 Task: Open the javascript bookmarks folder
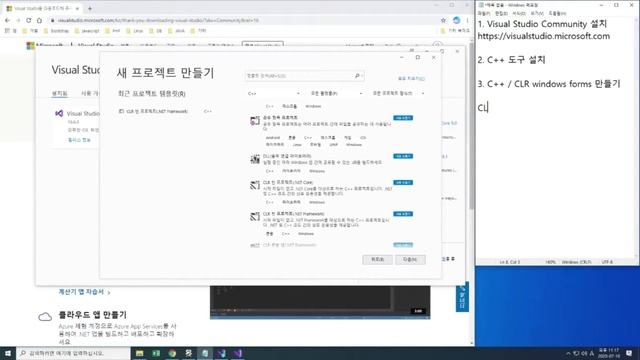coord(87,31)
